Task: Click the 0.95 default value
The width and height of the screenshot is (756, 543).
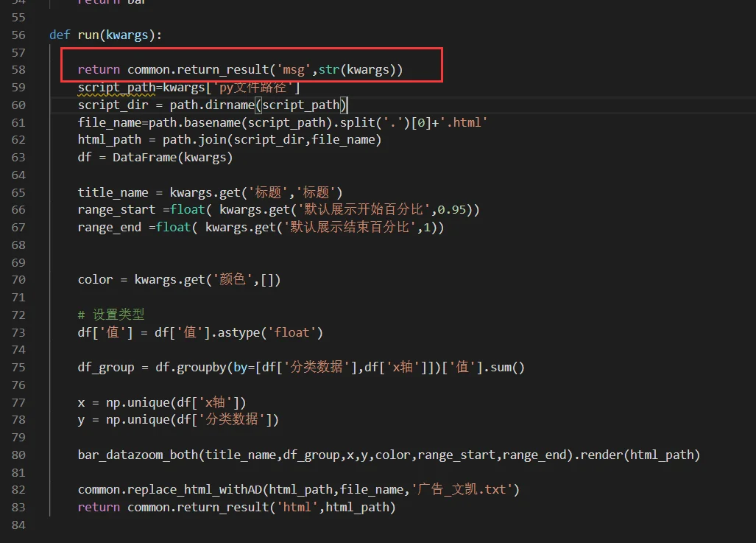Action: point(452,210)
